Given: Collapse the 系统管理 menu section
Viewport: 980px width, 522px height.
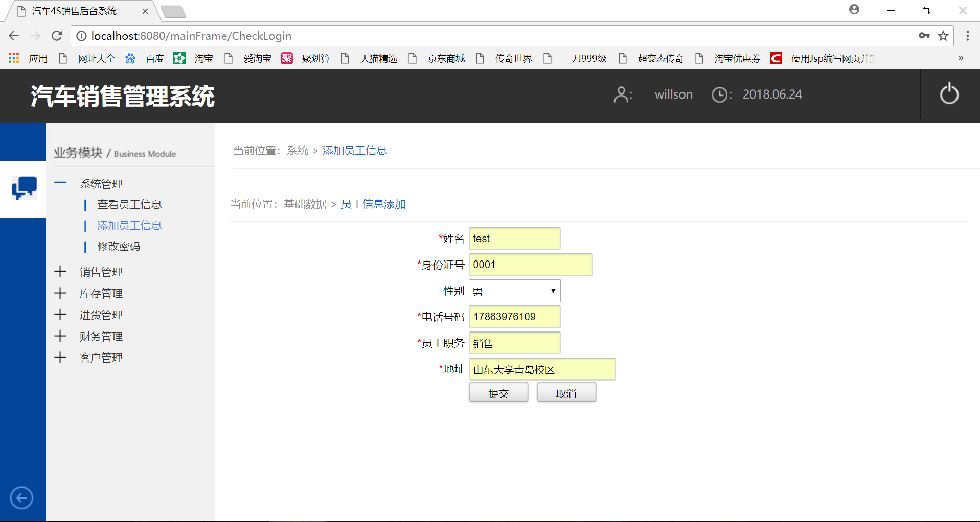Looking at the screenshot, I should pyautogui.click(x=60, y=183).
